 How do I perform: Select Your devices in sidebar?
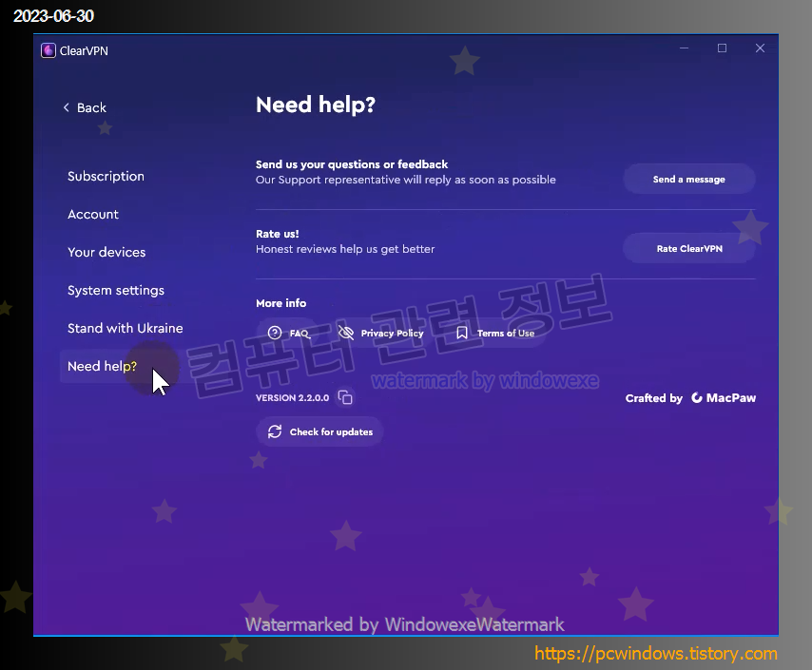106,252
